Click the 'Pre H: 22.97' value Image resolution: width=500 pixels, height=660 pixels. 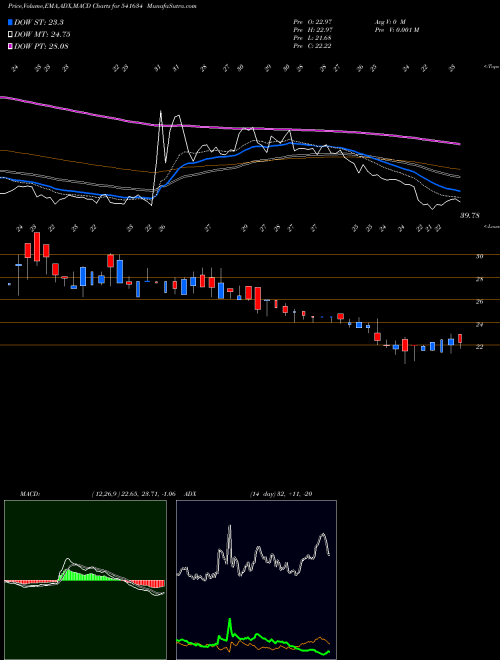coord(312,30)
